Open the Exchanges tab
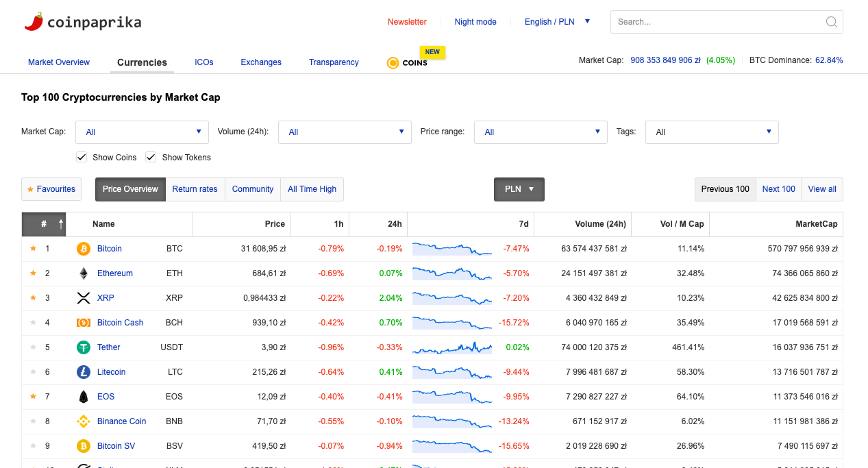This screenshot has height=468, width=868. [261, 62]
